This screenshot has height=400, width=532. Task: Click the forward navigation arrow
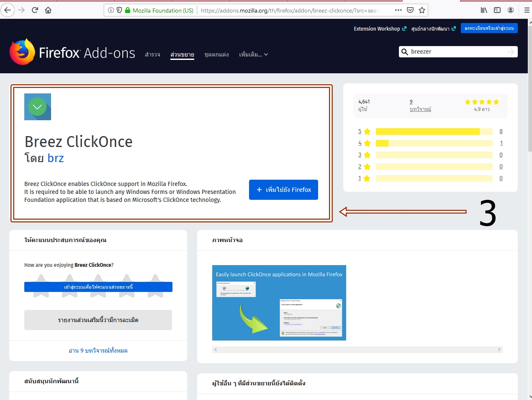22,10
